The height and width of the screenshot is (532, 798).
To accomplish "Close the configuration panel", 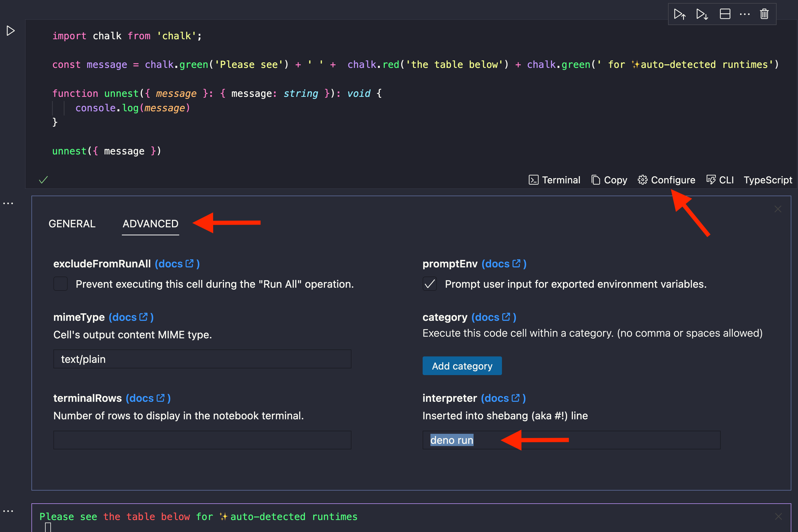I will point(778,209).
